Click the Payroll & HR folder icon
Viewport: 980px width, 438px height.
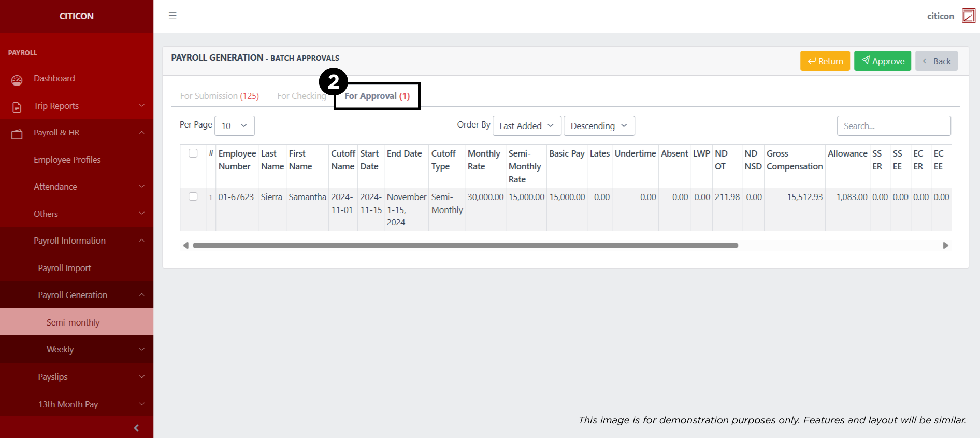17,134
